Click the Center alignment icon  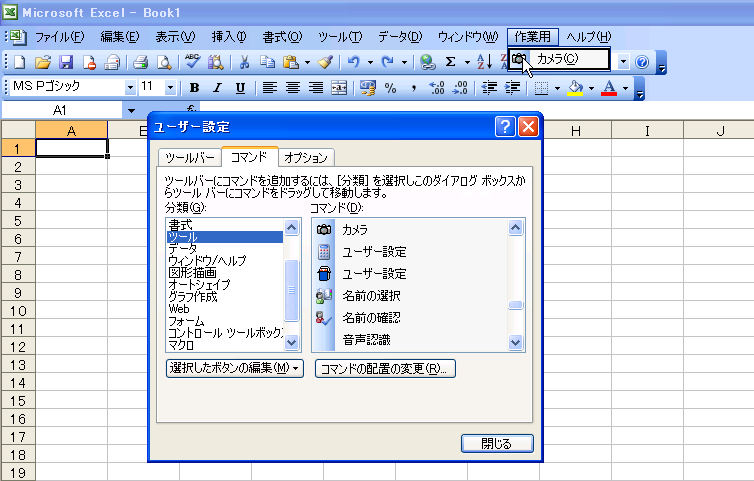293,88
